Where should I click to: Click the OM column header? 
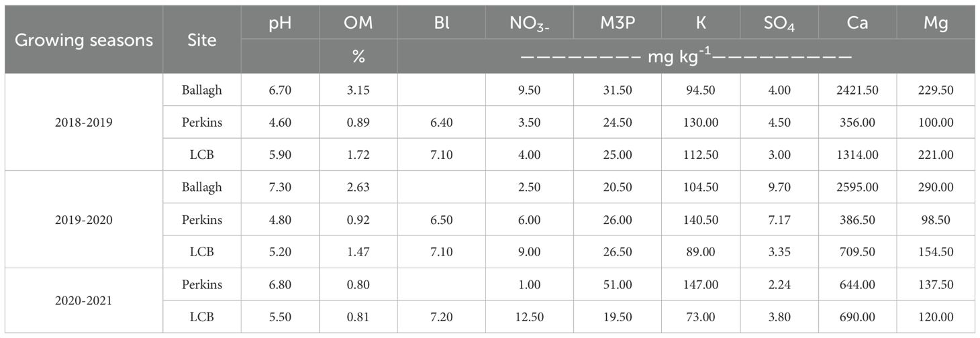[x=358, y=23]
